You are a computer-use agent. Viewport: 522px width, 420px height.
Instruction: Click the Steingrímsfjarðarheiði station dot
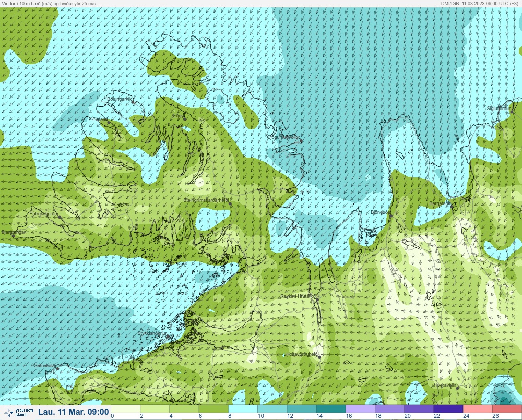point(230,203)
